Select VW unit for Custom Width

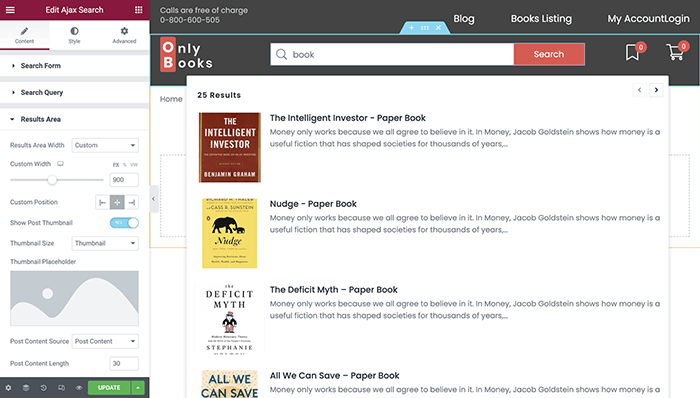click(x=134, y=165)
